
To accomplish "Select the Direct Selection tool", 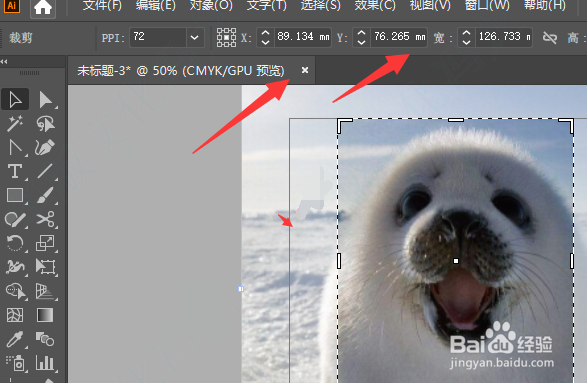I will click(x=45, y=100).
